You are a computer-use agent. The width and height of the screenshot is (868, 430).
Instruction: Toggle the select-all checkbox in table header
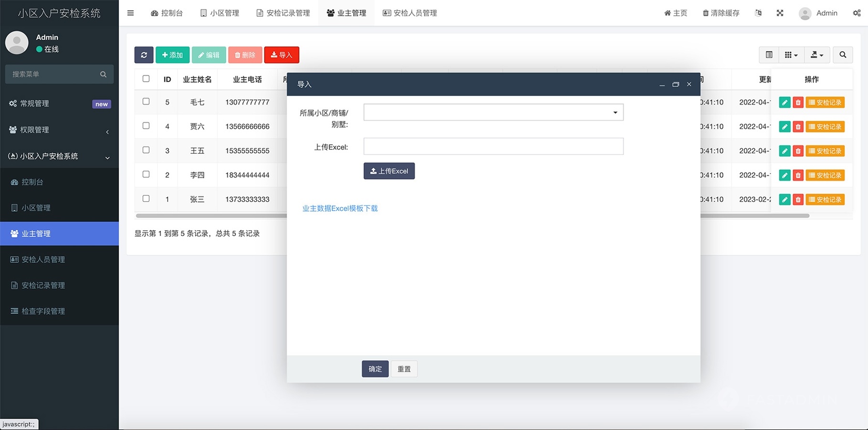[x=146, y=79]
